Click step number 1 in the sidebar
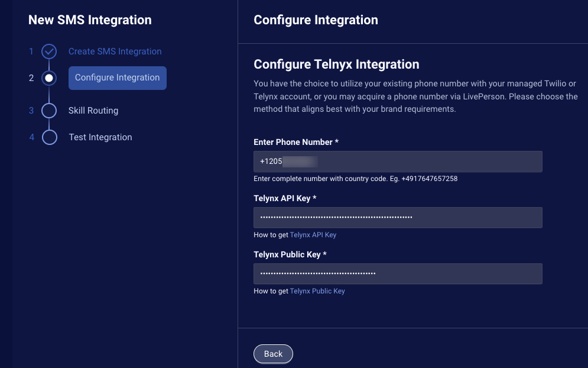Viewport: 588px width, 368px height. (x=31, y=51)
